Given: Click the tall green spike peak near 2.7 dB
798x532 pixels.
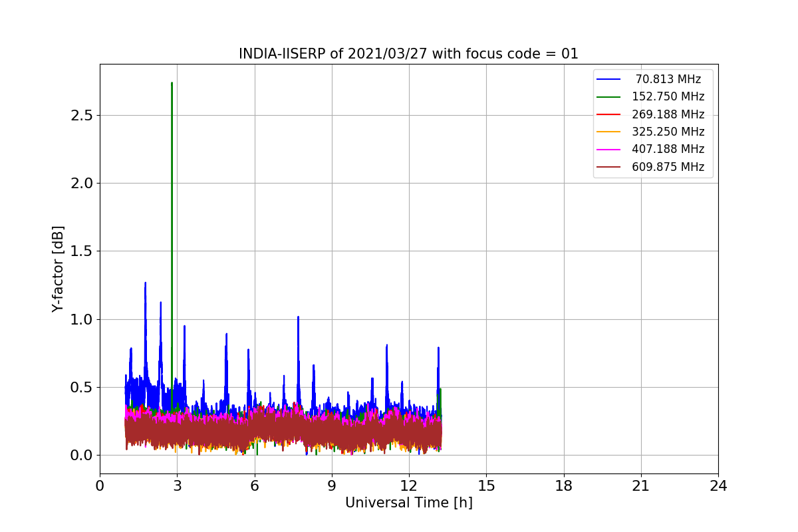Looking at the screenshot, I should click(172, 84).
